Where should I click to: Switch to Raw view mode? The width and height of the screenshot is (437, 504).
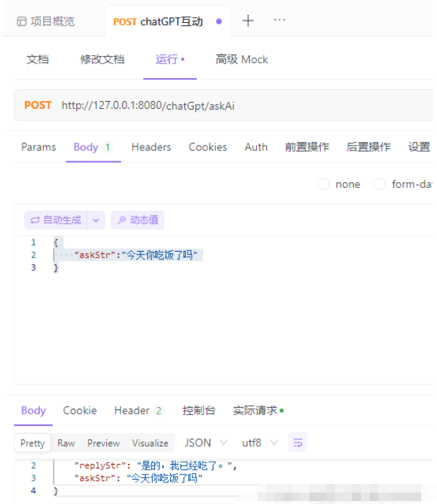point(66,443)
